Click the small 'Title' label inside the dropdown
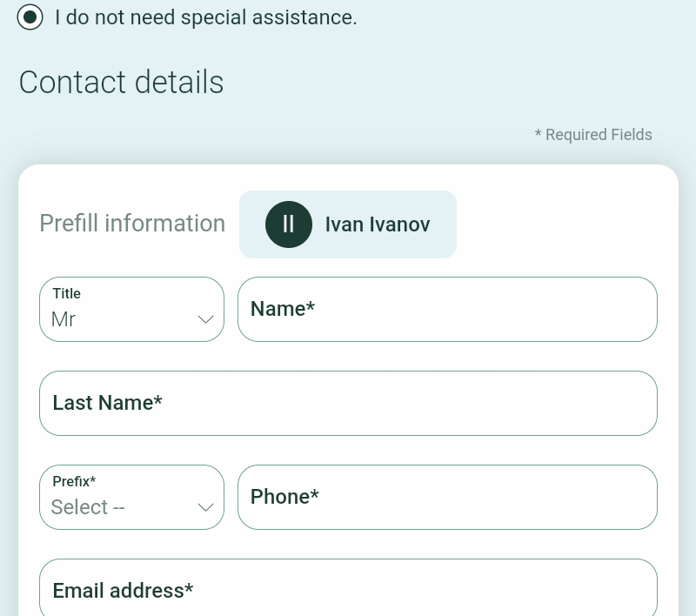The image size is (696, 616). (67, 293)
